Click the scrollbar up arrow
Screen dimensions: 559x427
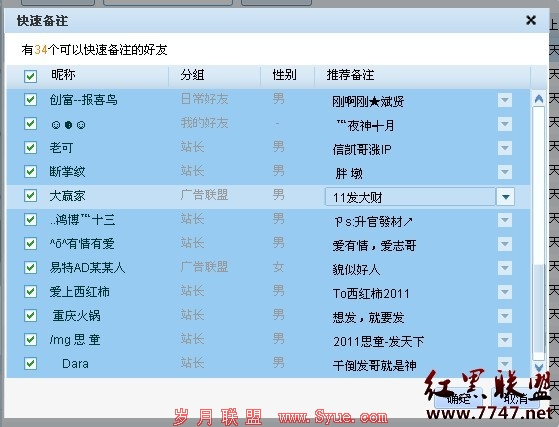point(539,99)
